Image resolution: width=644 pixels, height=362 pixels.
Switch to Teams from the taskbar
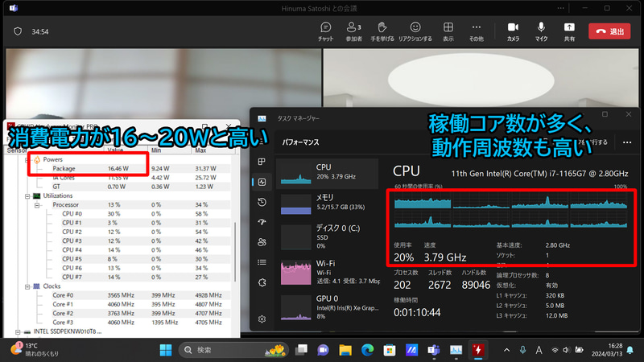tap(434, 350)
